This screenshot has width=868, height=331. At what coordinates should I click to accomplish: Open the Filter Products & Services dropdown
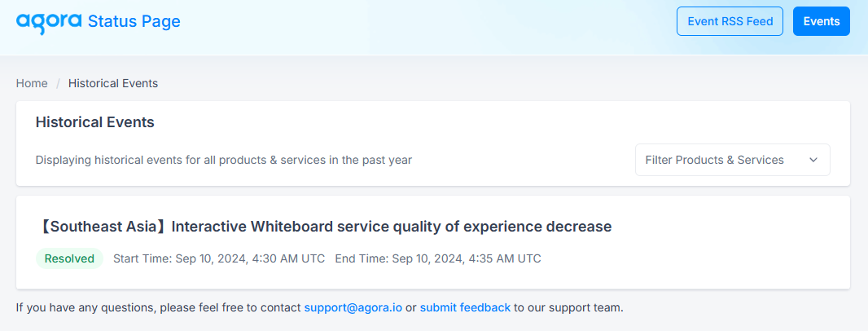click(x=732, y=160)
